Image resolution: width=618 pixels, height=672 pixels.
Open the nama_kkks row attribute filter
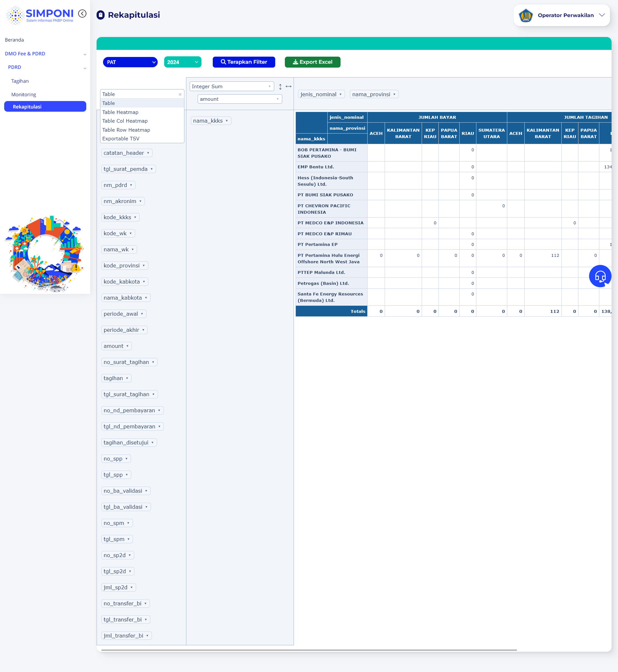[x=227, y=121]
